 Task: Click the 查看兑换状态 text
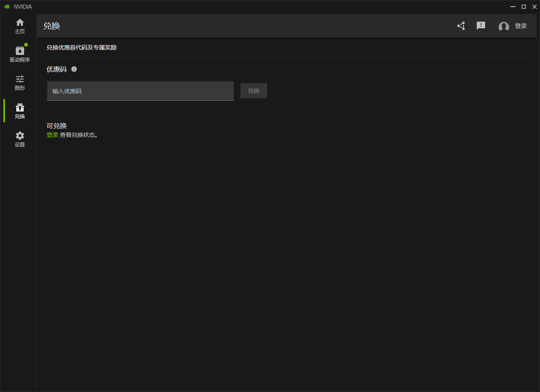[78, 135]
